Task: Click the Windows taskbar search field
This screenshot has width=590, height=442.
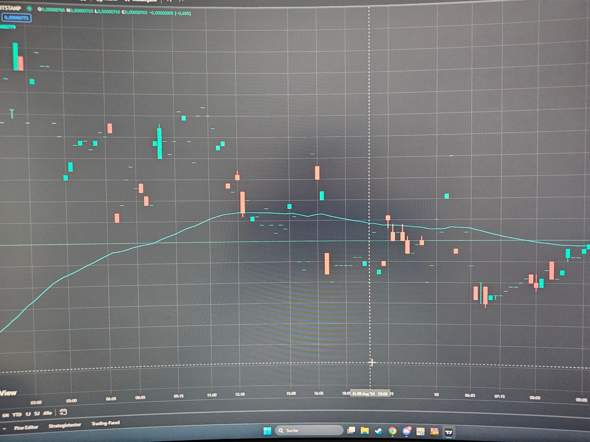Action: click(x=309, y=430)
